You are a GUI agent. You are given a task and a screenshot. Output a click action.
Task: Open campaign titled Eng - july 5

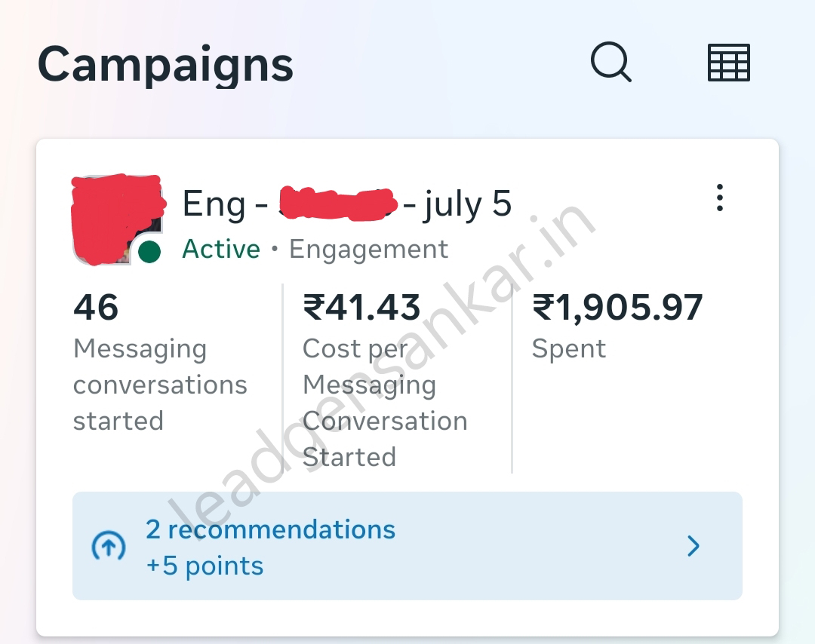click(x=347, y=204)
